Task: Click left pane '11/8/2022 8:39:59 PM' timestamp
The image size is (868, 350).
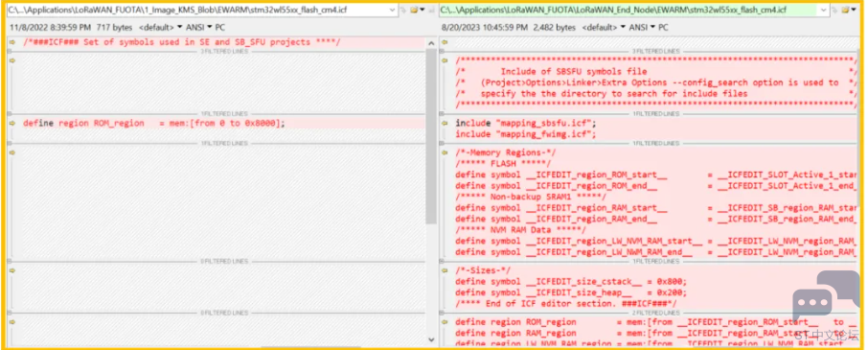Action: [50, 27]
